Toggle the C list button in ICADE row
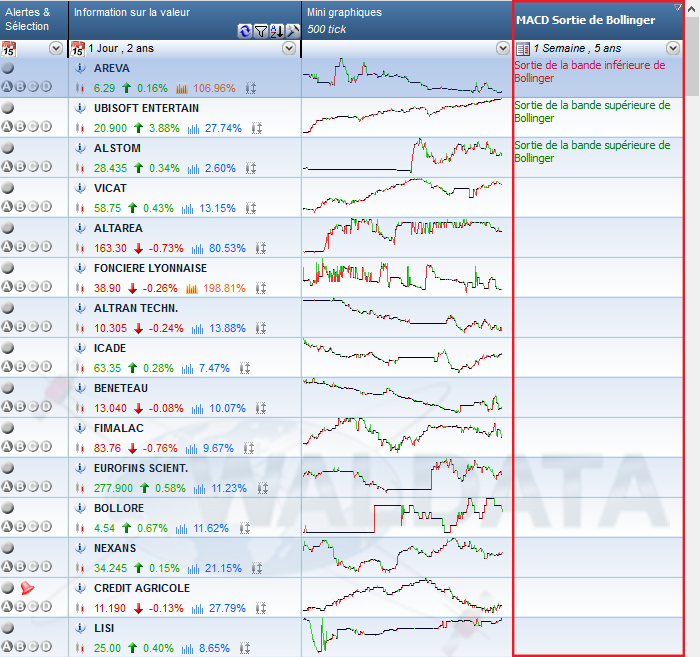Viewport: 700px width, 657px height. 33,366
